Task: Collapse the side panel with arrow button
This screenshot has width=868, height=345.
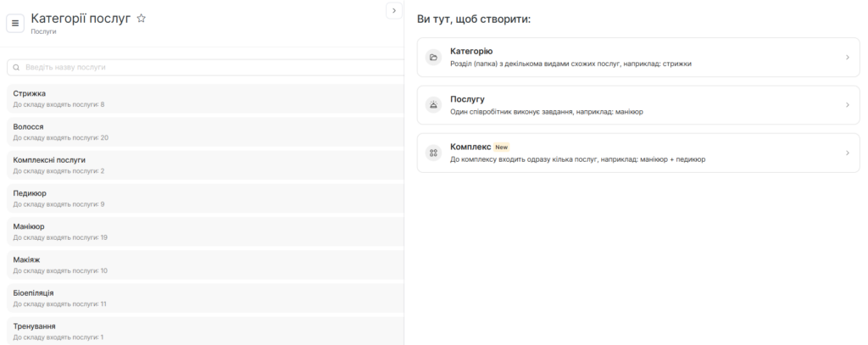Action: click(393, 10)
